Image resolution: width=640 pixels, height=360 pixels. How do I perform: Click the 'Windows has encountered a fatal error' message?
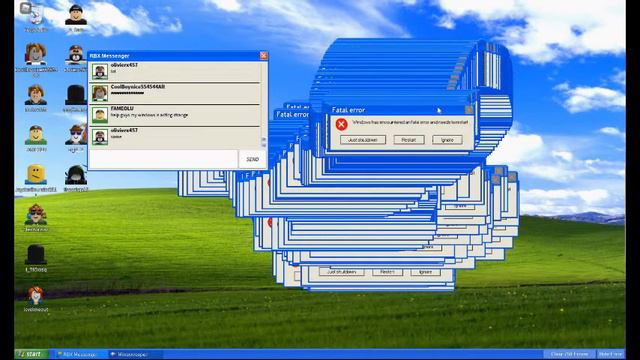click(410, 122)
